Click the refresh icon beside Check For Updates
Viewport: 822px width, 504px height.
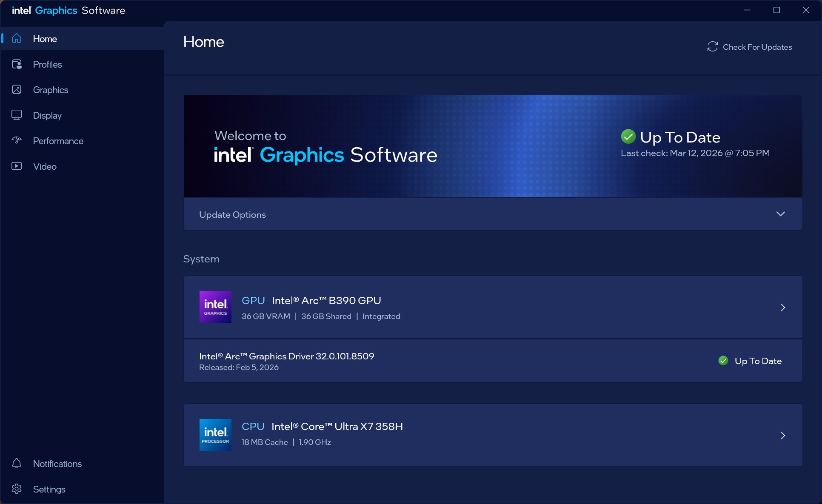712,47
